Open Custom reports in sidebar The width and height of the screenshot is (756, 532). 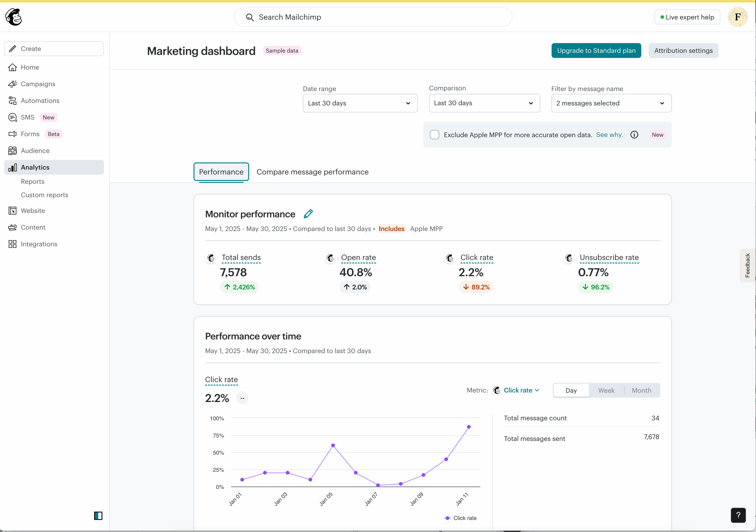coord(45,195)
